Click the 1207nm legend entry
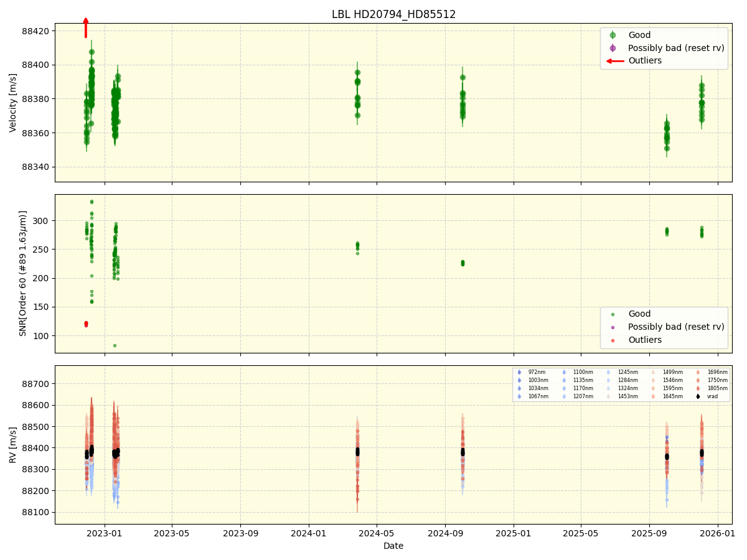 point(578,396)
